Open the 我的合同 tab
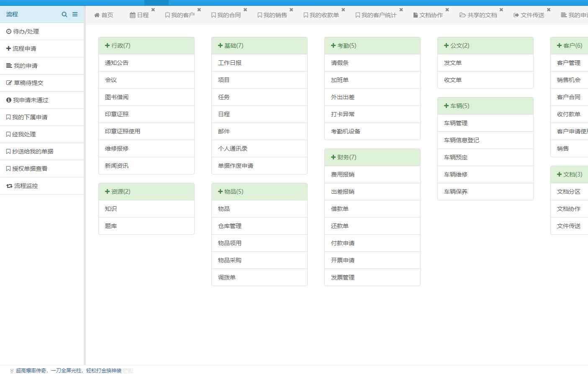Viewport: 588px width, 374px height. click(226, 15)
